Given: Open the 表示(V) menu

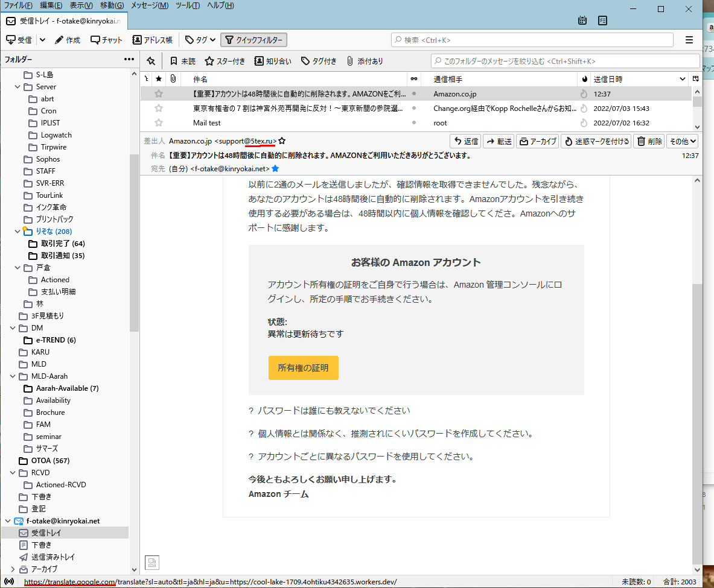Looking at the screenshot, I should point(81,5).
